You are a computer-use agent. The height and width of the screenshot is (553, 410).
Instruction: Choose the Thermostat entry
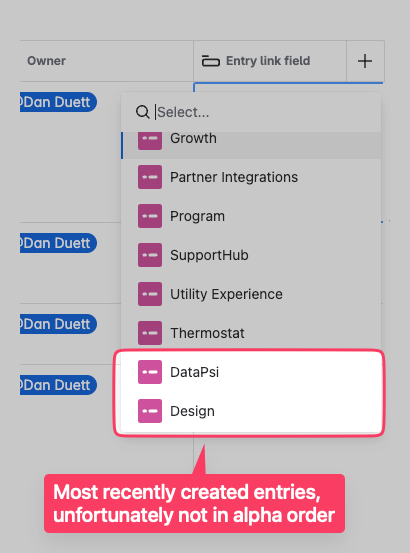251,333
